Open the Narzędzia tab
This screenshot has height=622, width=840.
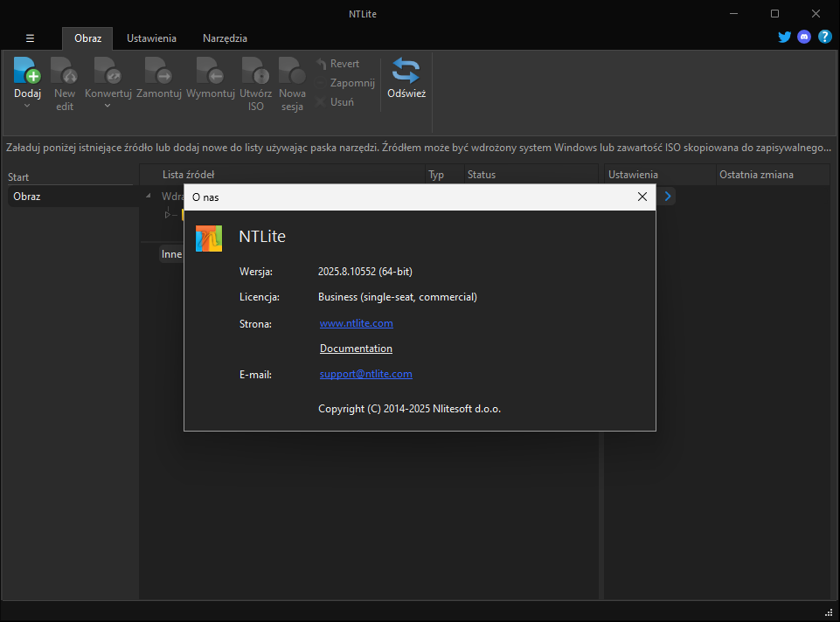pyautogui.click(x=225, y=38)
